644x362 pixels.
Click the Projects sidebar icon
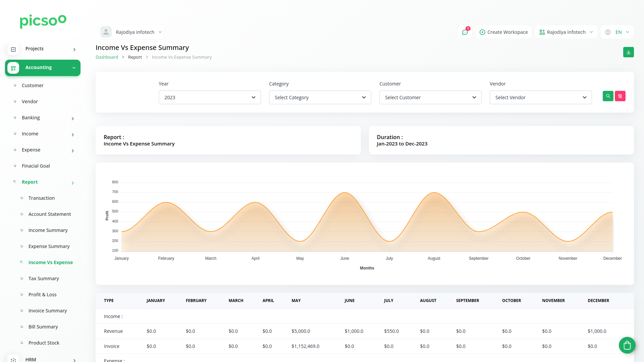coord(13,49)
